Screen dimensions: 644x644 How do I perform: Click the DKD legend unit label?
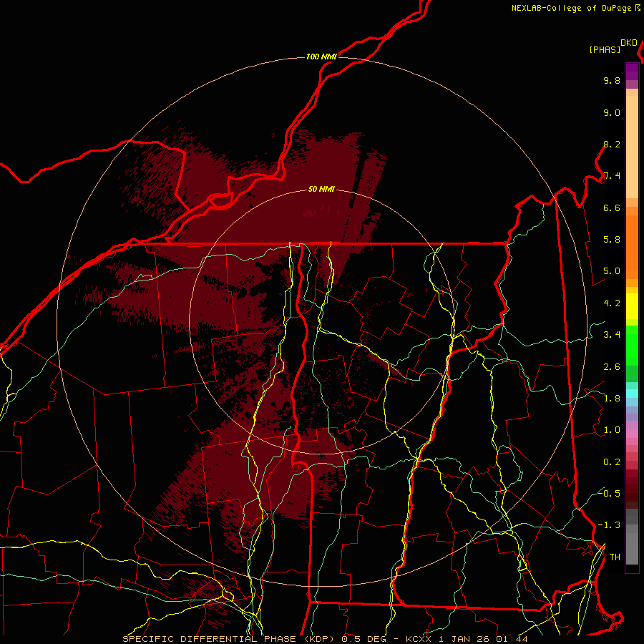pyautogui.click(x=629, y=43)
